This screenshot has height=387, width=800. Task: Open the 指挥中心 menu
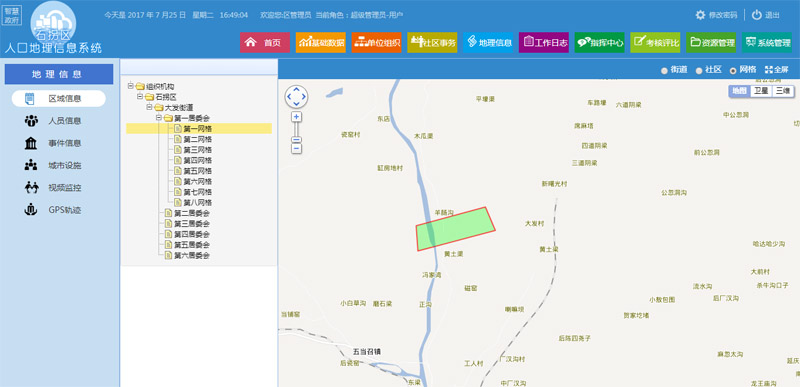pos(599,43)
